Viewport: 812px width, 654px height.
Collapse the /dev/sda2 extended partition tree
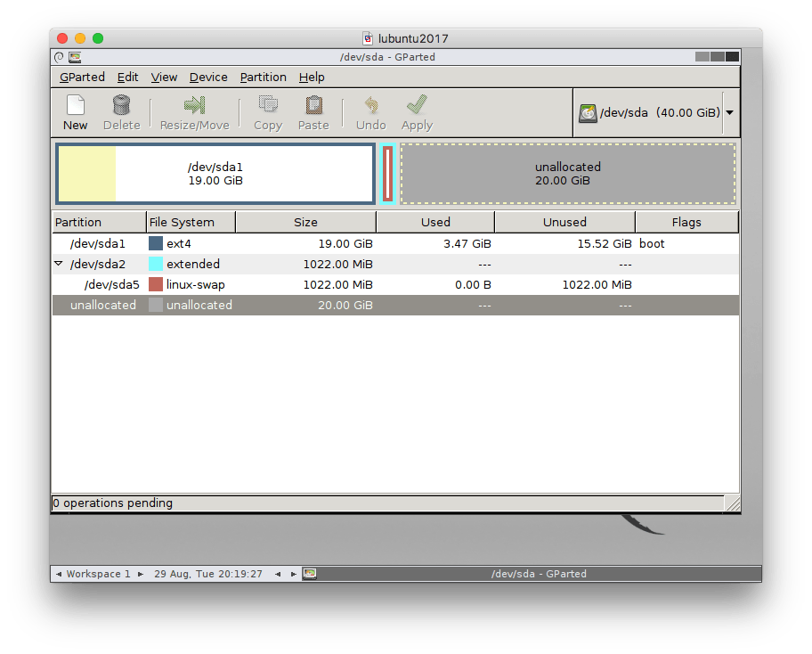click(59, 264)
